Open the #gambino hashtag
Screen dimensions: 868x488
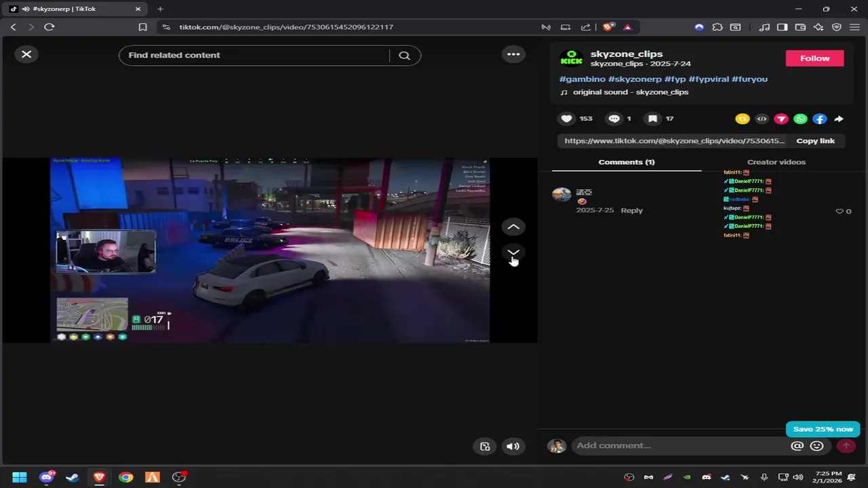(583, 79)
